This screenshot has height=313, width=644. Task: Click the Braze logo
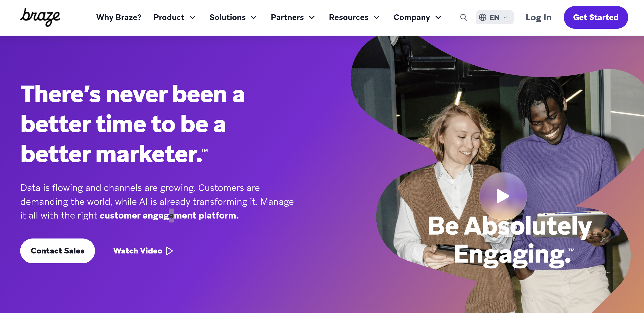(x=40, y=17)
